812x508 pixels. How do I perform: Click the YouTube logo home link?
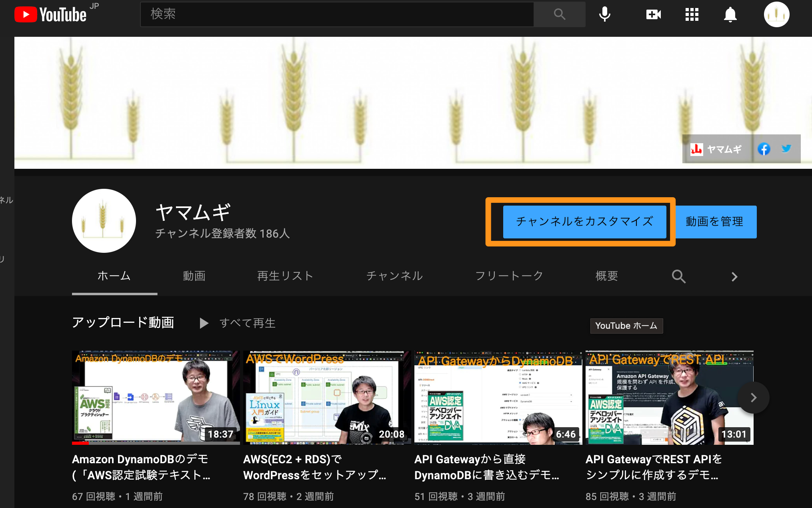click(x=51, y=14)
